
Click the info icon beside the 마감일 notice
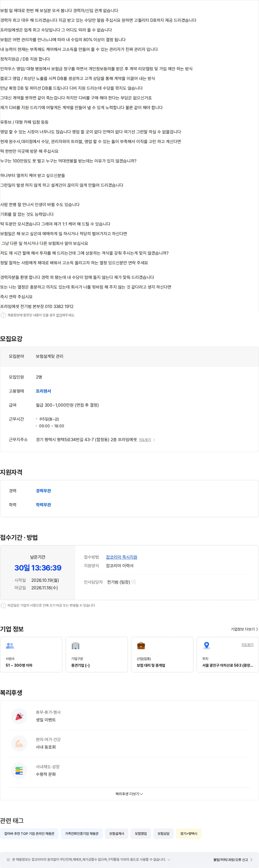3,605
